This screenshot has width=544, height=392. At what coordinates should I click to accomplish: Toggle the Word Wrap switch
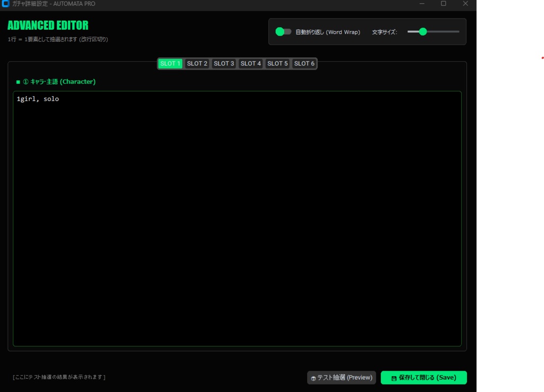coord(283,32)
